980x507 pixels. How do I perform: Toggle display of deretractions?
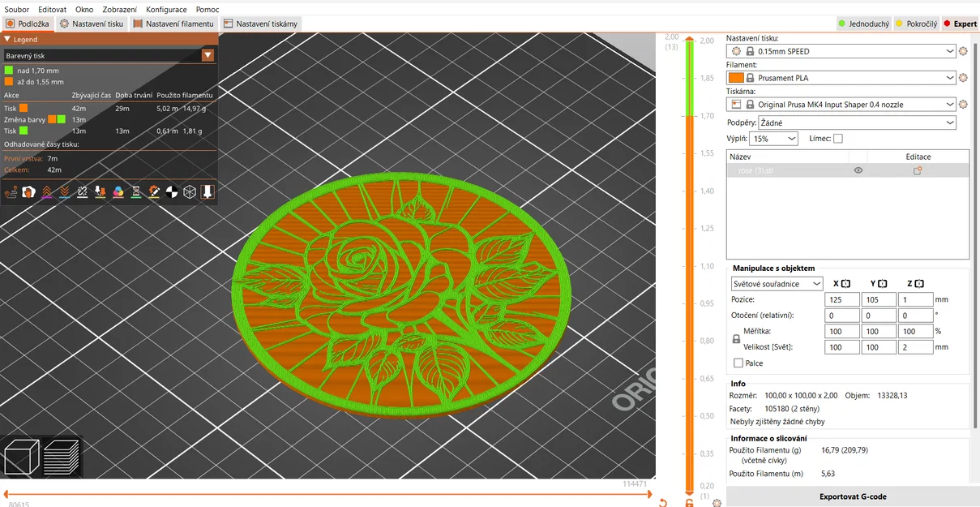(63, 192)
